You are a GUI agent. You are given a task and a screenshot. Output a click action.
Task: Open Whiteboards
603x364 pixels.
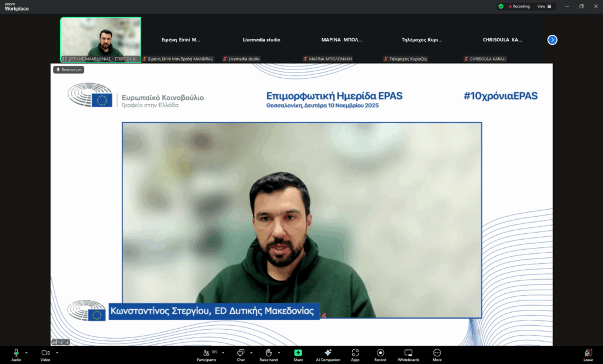click(408, 353)
